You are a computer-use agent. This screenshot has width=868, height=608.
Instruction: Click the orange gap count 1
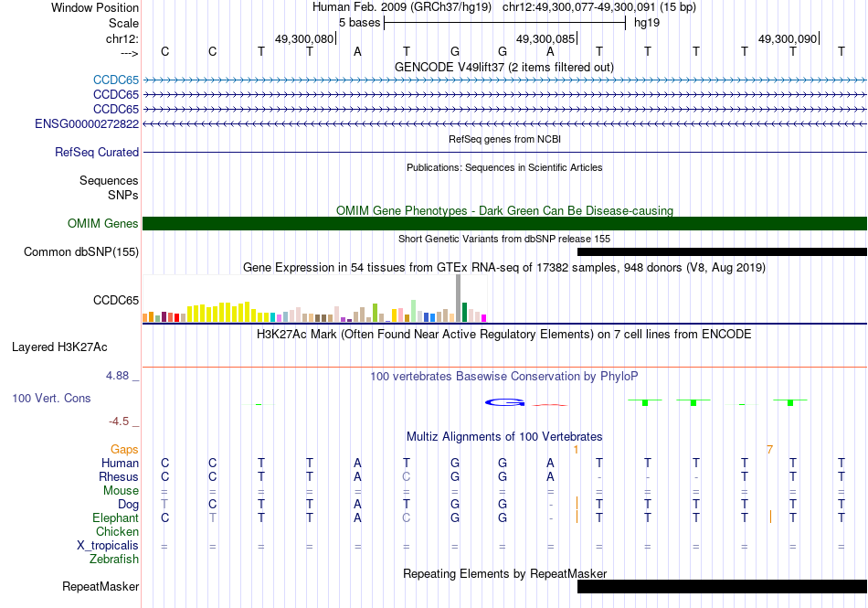tap(576, 450)
